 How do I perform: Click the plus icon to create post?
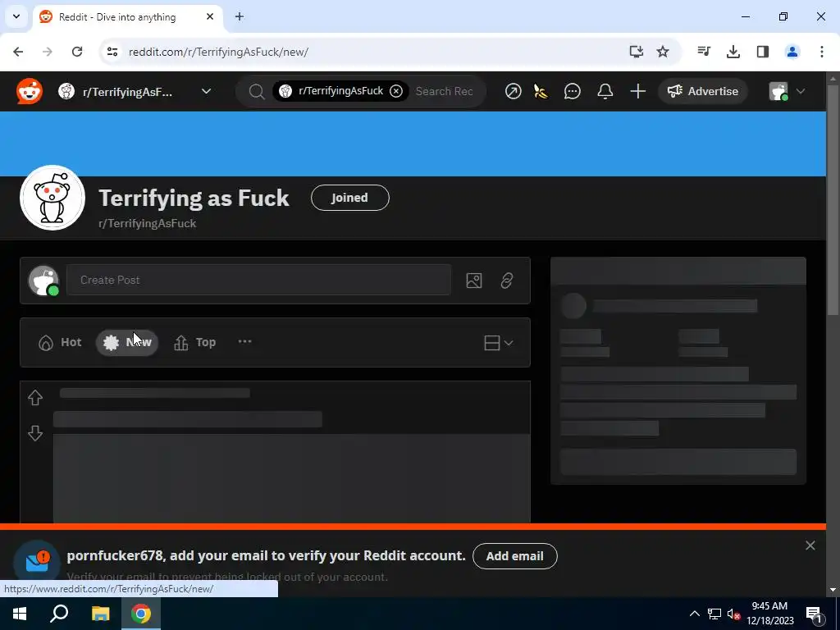click(x=637, y=92)
